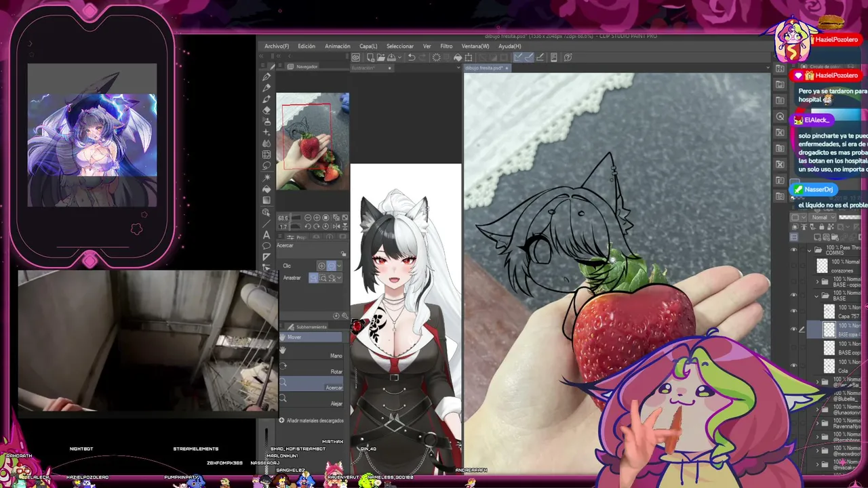This screenshot has width=868, height=488.
Task: Open the Arrastrar options dropdown arrow
Action: 339,277
